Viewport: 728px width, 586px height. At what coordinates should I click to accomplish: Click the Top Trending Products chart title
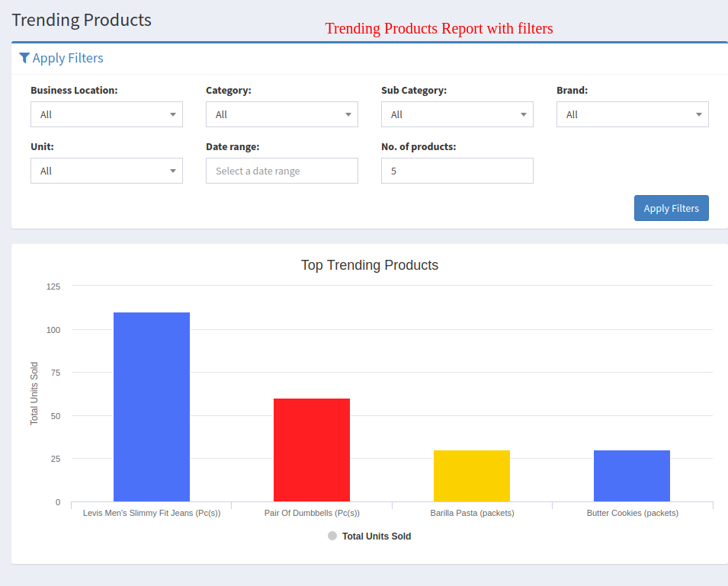370,265
